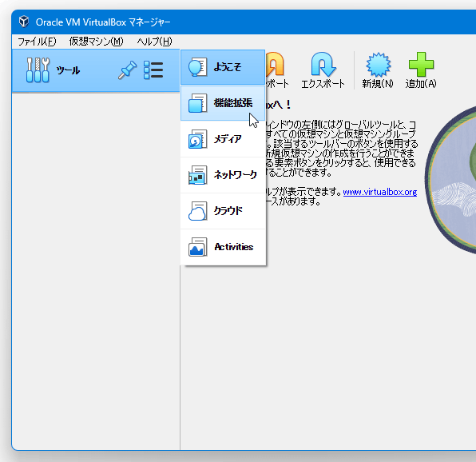Screen dimensions: 476x462
Task: Select ようこそ in the tools popup
Action: point(223,67)
